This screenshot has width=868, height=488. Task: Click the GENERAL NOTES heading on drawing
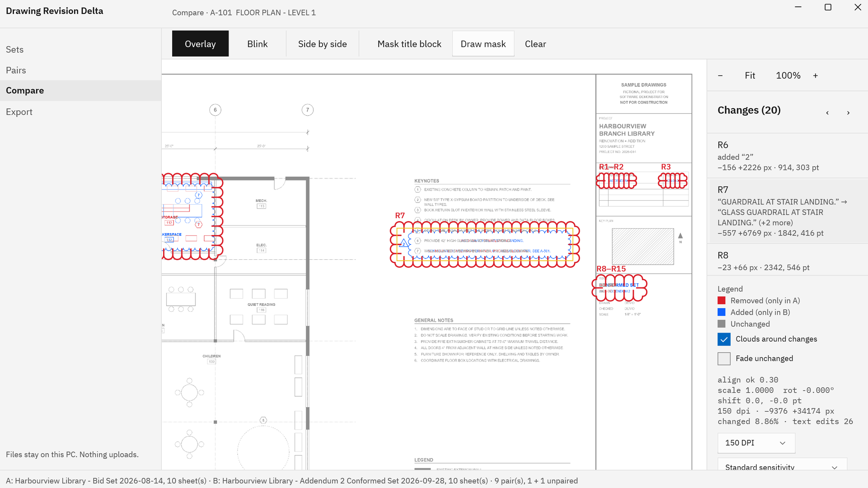[434, 320]
